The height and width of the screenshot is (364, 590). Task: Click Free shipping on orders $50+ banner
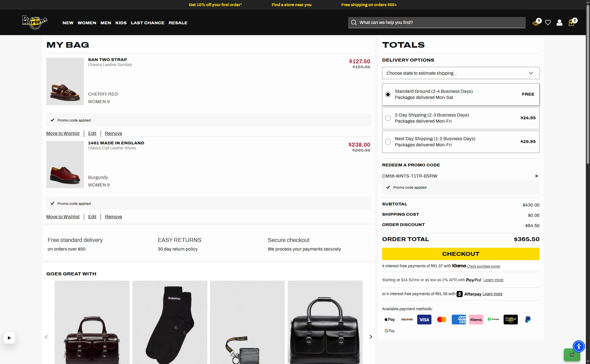coord(369,5)
